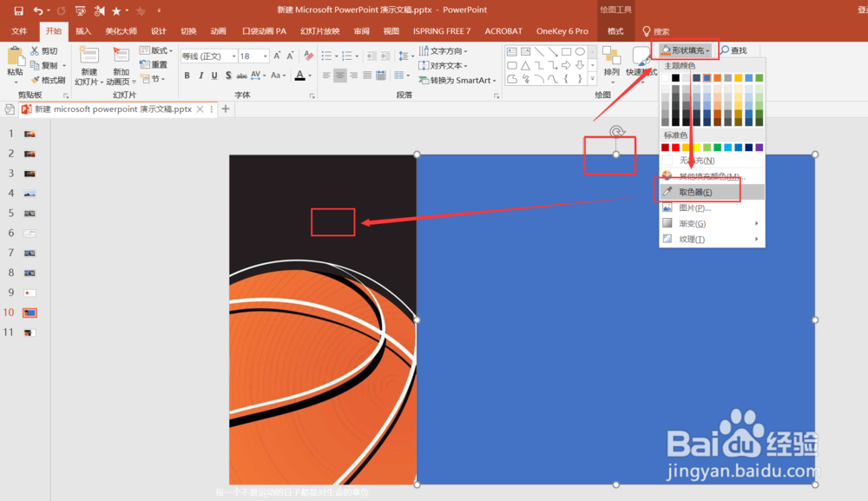Pick yellow standard color swatch

tap(696, 148)
